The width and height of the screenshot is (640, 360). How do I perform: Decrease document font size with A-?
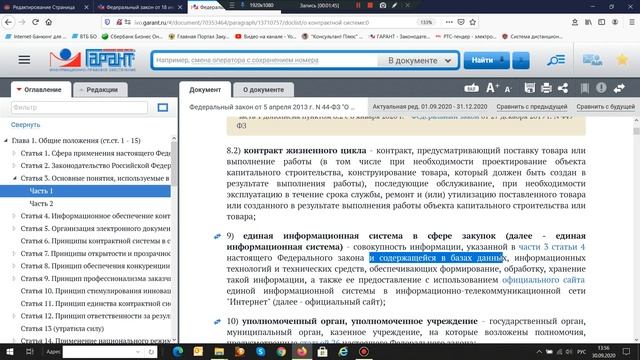click(x=508, y=89)
